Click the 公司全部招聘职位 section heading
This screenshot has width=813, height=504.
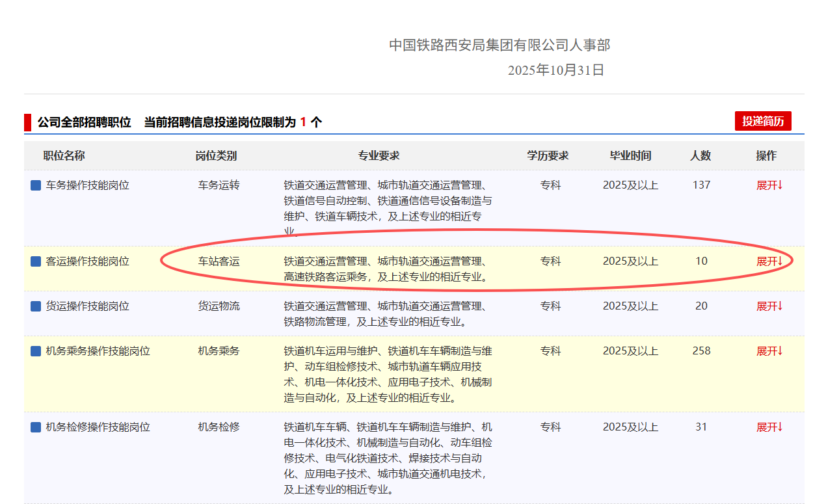(84, 122)
